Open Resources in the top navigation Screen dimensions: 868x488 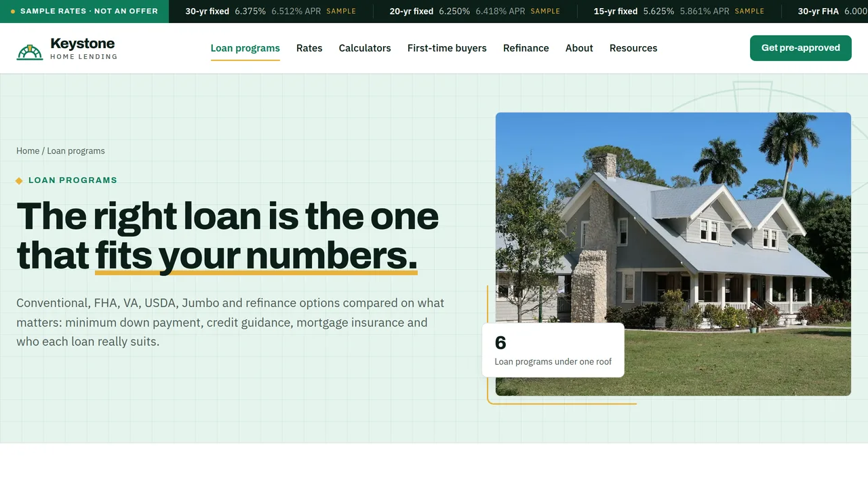pyautogui.click(x=633, y=48)
